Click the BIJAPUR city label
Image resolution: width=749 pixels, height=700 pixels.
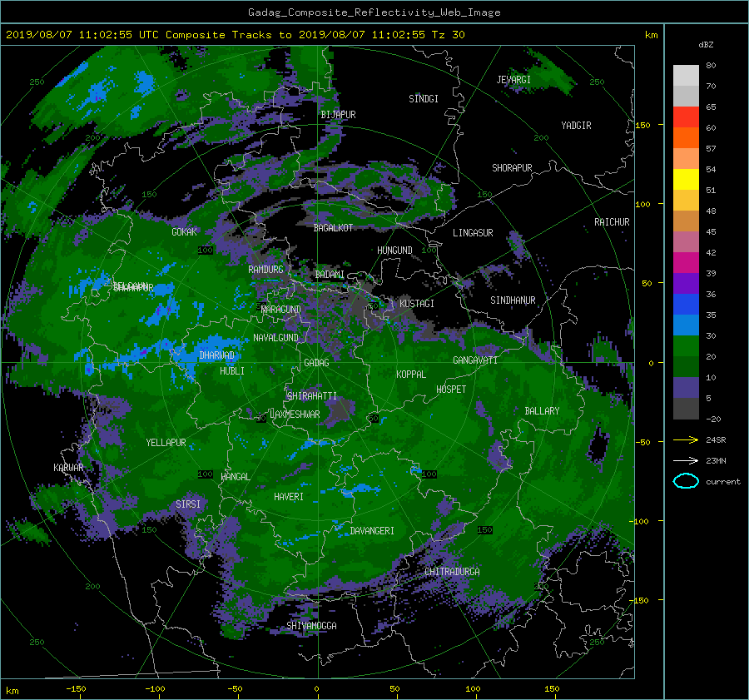point(338,115)
